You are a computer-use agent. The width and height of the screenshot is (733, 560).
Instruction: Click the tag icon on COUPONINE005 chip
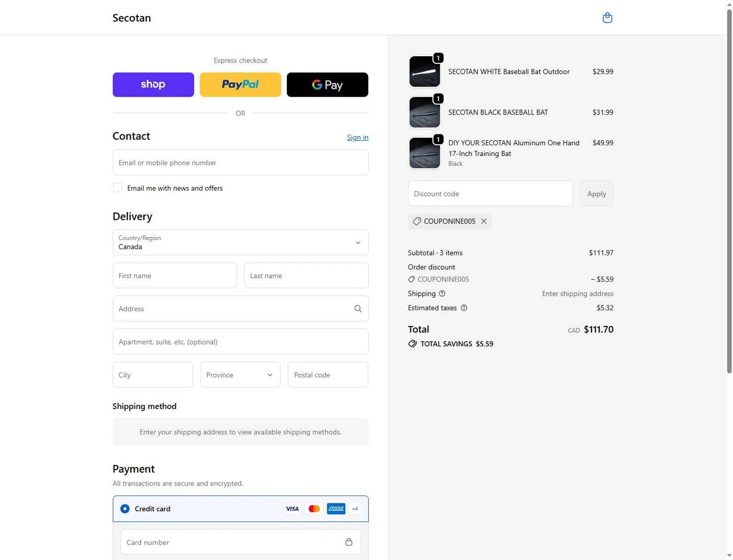[417, 221]
